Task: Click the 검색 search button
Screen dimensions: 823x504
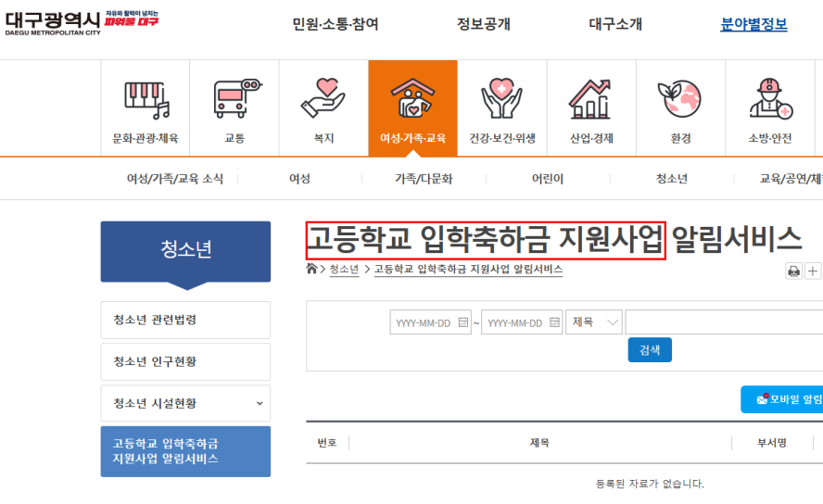Action: point(650,350)
